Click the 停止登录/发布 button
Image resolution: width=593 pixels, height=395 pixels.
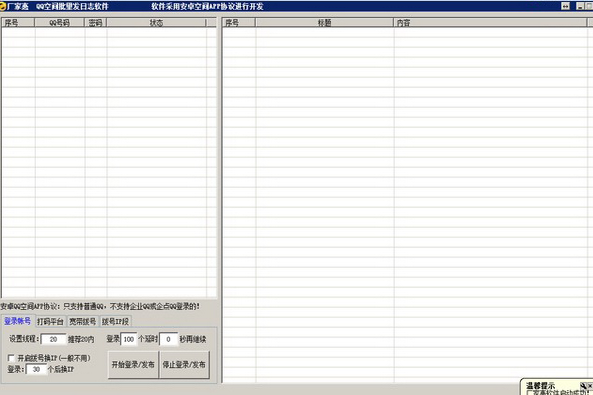(x=184, y=364)
